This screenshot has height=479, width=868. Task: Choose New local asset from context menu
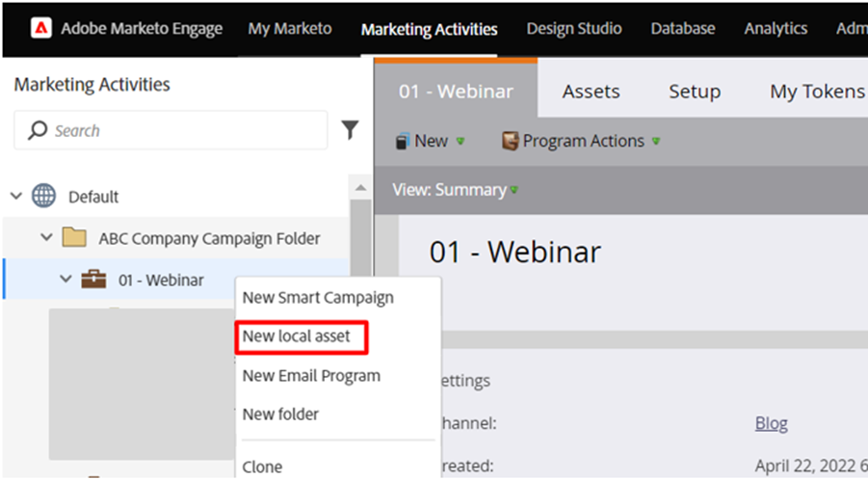(296, 336)
